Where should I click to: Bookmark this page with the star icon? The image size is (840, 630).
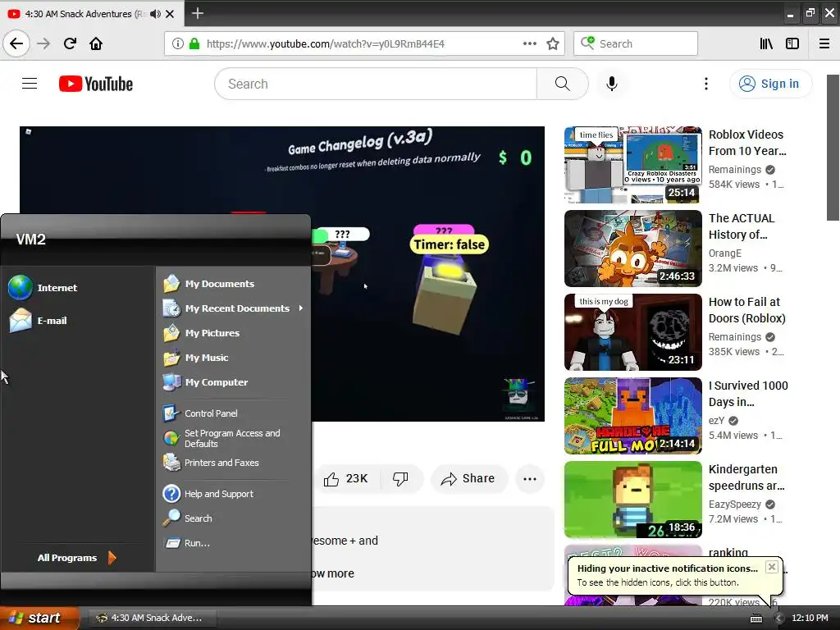[553, 43]
